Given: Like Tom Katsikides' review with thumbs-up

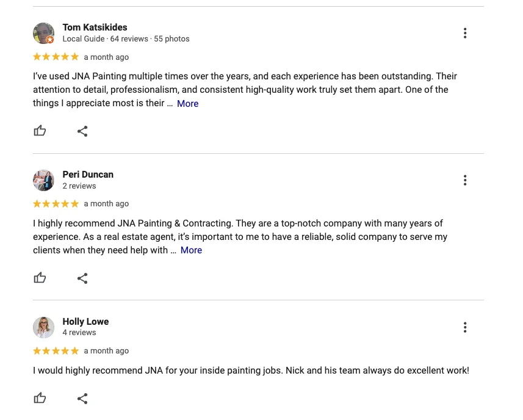Looking at the screenshot, I should click(x=40, y=131).
